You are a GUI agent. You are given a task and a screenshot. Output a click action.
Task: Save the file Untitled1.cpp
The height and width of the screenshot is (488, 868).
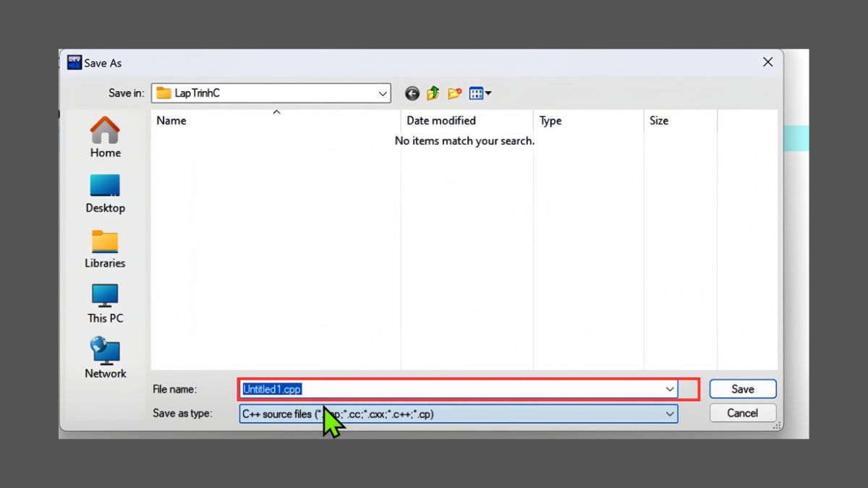coord(742,389)
